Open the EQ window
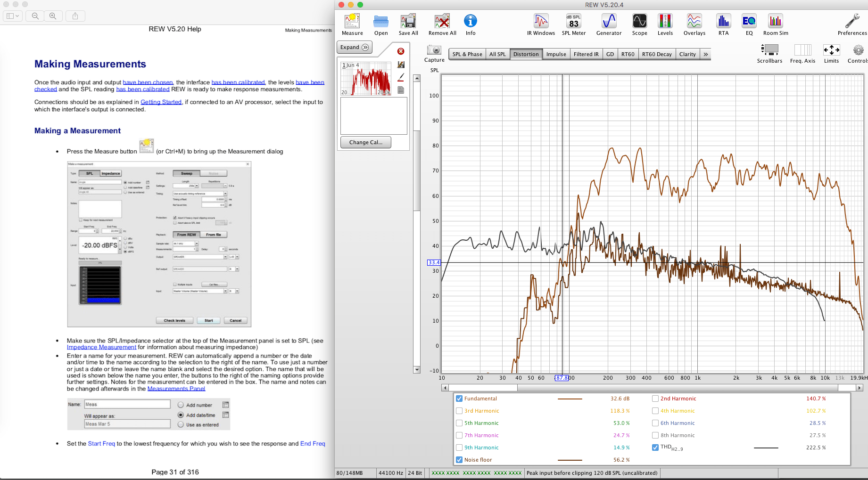 (749, 24)
